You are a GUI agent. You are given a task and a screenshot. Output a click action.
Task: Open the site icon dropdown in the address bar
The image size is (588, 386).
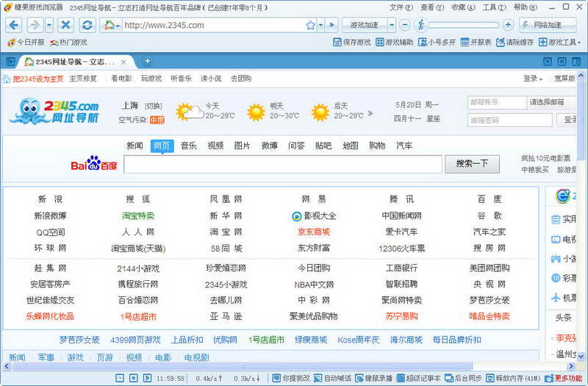[112, 25]
